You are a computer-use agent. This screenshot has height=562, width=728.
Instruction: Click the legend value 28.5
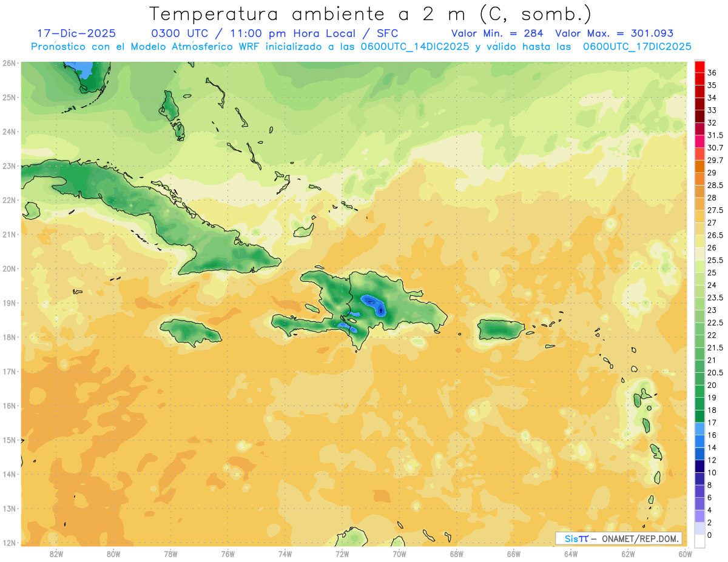(x=715, y=185)
